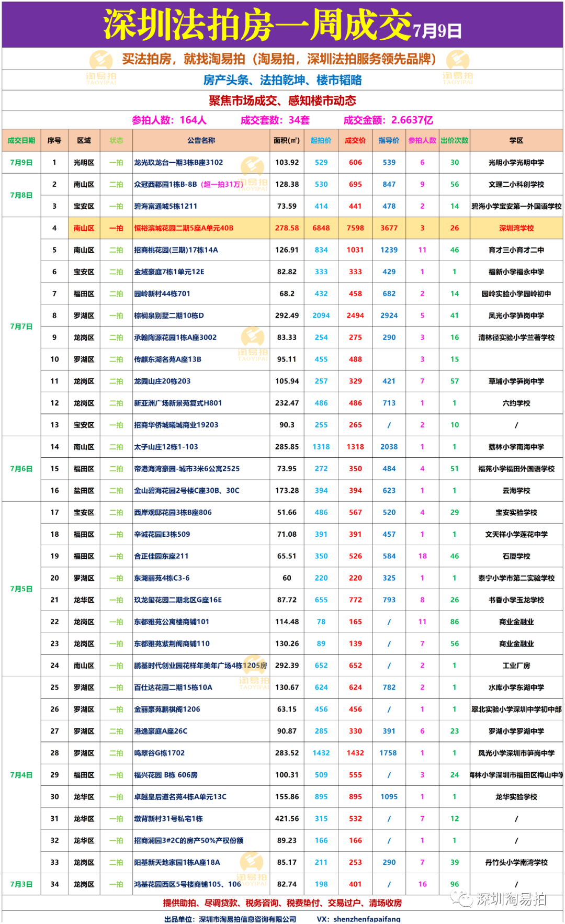Select listing 金山碧海花园2号楼C座30B、30C
The width and height of the screenshot is (565, 924).
pos(187,491)
